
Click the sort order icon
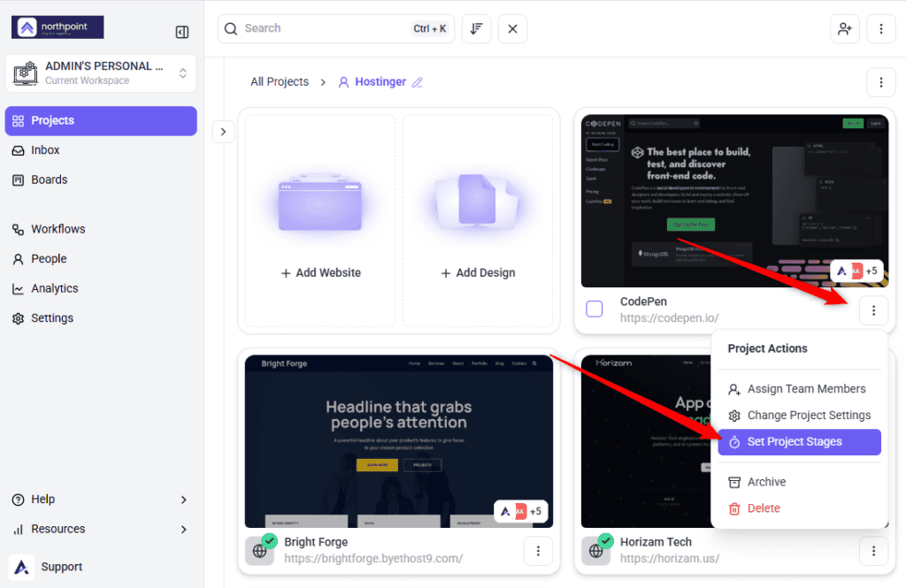476,29
